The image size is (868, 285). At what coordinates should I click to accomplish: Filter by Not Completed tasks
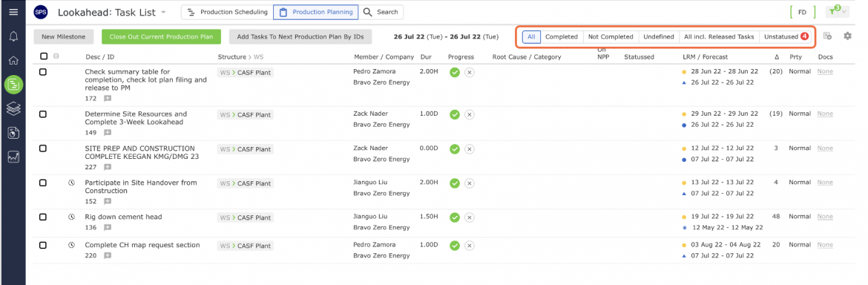(x=610, y=36)
